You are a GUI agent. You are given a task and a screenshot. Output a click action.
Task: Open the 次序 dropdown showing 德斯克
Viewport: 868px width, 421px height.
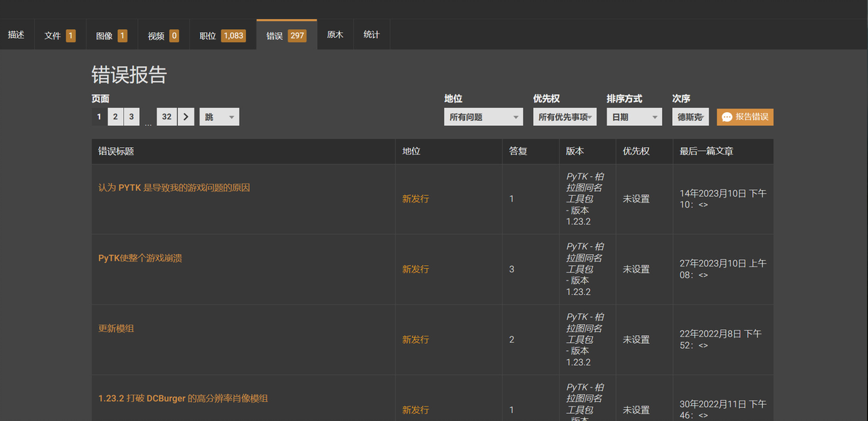pos(690,117)
